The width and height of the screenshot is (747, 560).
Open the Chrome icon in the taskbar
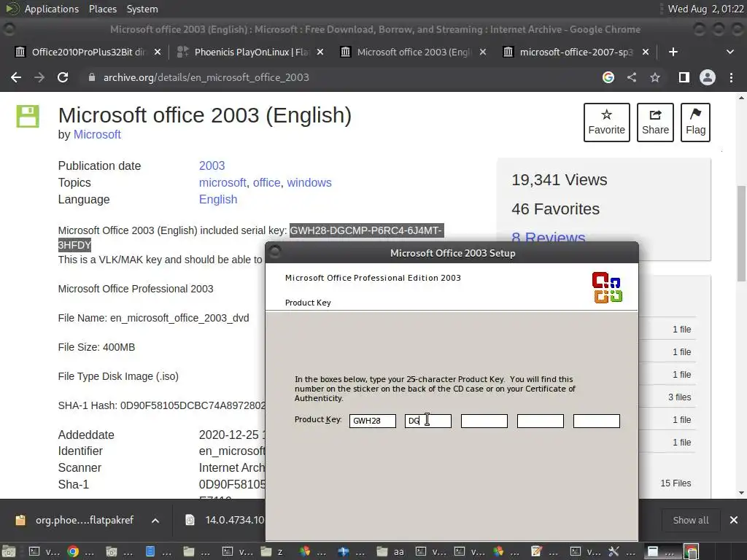tap(73, 551)
